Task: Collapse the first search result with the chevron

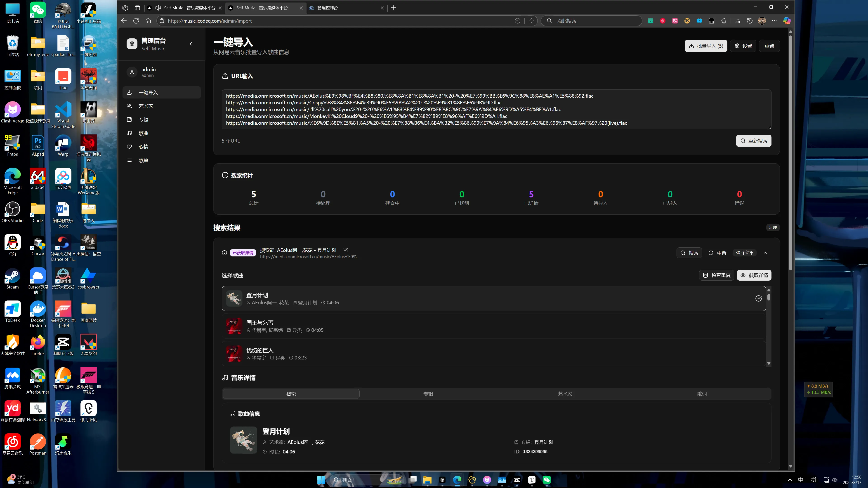Action: [x=765, y=253]
